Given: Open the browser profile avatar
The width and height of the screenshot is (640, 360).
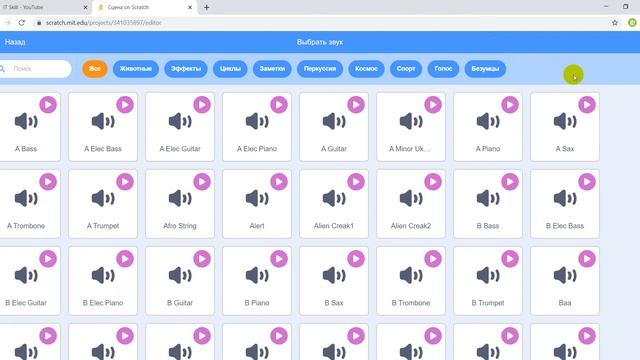Looking at the screenshot, I should (632, 23).
